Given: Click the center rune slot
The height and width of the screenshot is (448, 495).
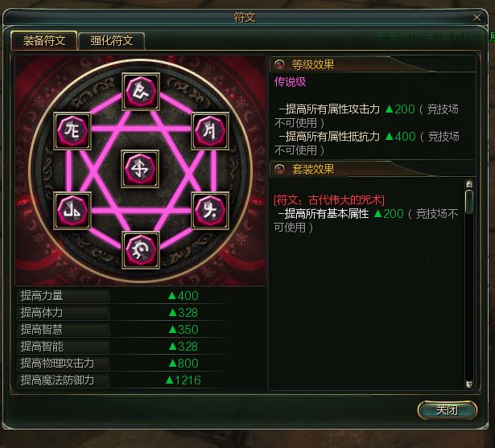Looking at the screenshot, I should coord(140,169).
